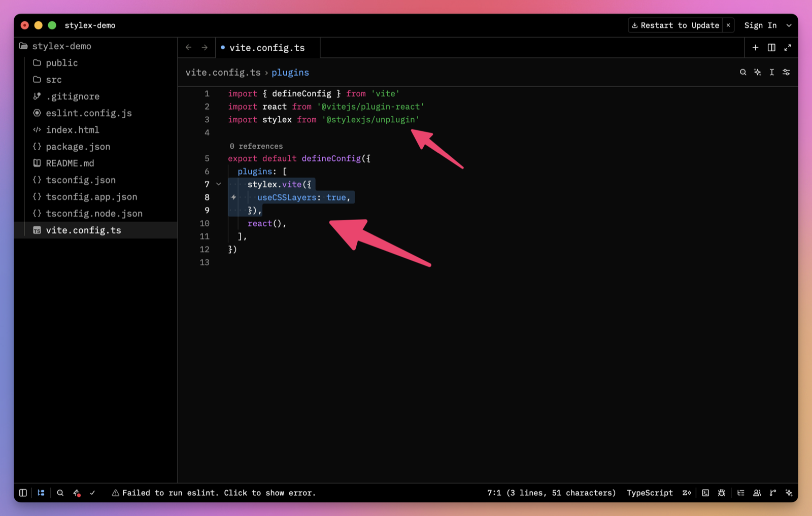
Task: Click 'plugins:' key on line 6
Action: [x=257, y=171]
